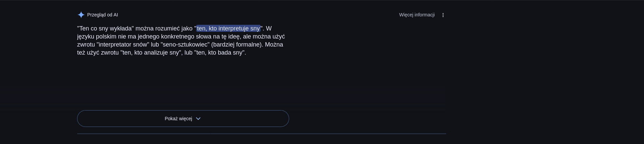This screenshot has height=144, width=644.
Task: Click the AI sparkle icon
Action: 81,15
